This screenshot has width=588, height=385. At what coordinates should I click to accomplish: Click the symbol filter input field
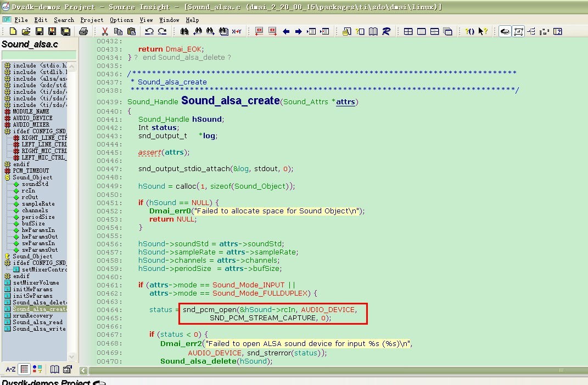point(39,55)
